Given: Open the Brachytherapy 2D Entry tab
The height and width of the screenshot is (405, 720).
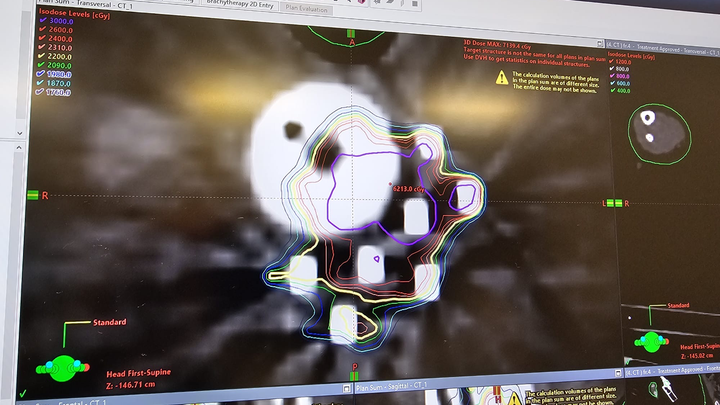Looking at the screenshot, I should point(239,4).
